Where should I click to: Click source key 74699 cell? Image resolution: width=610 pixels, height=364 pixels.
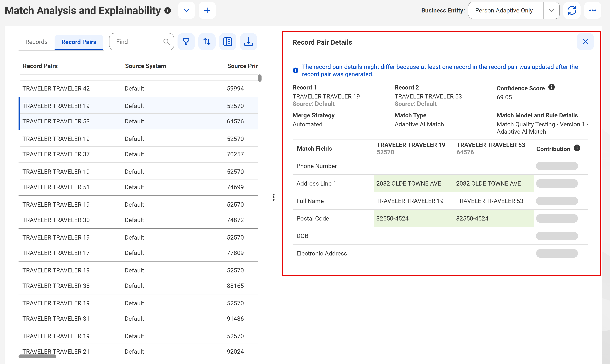[x=235, y=187]
